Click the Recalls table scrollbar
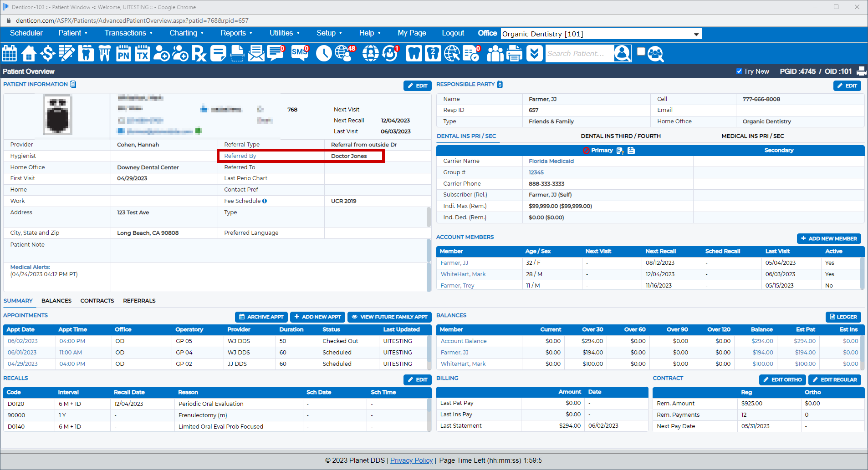 pos(429,414)
